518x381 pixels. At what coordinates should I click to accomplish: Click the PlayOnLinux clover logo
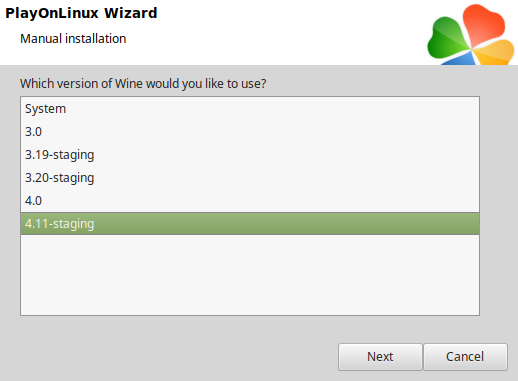(471, 35)
